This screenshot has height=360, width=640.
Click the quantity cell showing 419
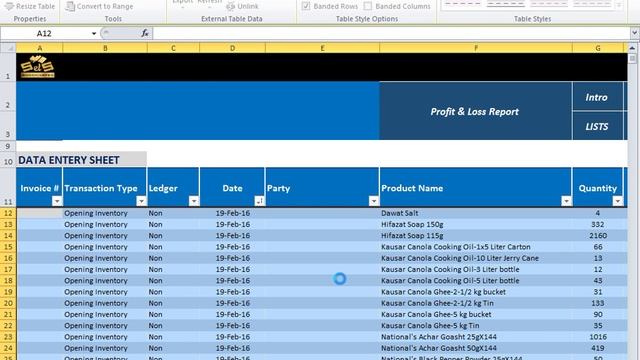(x=598, y=348)
